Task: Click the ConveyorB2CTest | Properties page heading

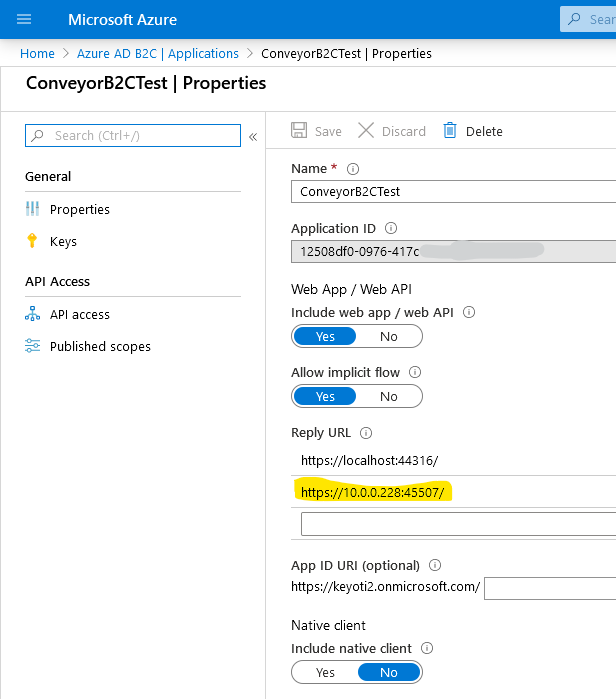Action: (x=146, y=83)
